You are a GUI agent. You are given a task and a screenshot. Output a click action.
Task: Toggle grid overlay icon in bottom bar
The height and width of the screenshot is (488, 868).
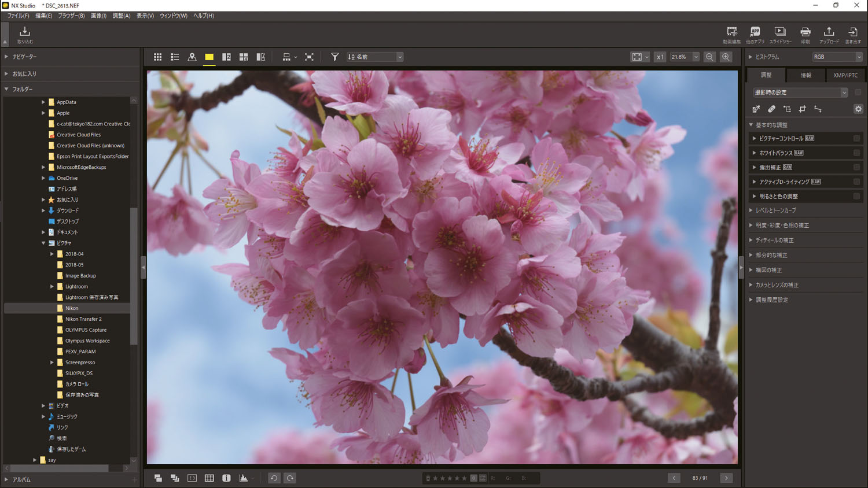[x=209, y=478]
